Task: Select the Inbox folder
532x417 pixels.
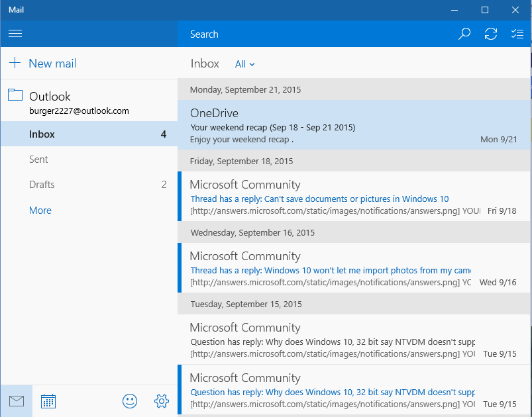Action: coord(89,134)
